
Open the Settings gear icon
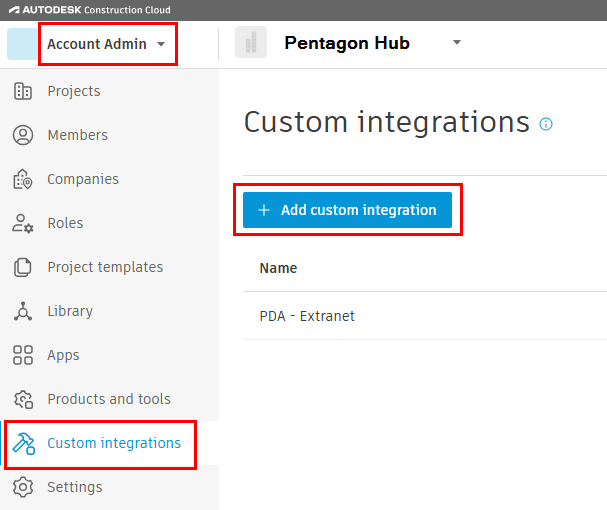pos(23,487)
